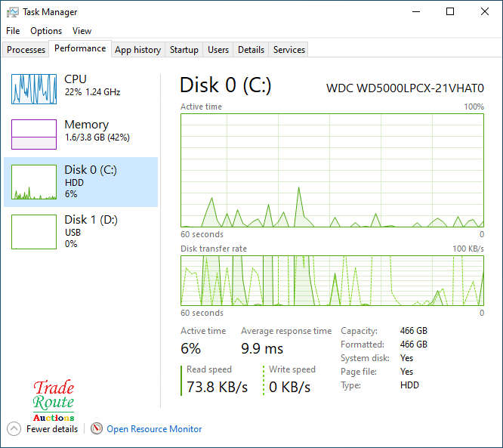Image resolution: width=503 pixels, height=448 pixels.
Task: Click the Active time graph area
Action: (332, 170)
